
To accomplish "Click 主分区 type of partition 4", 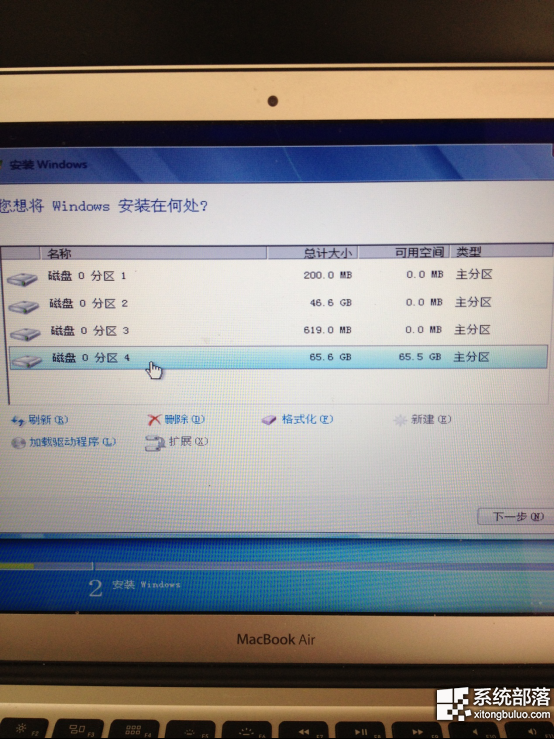I will tap(471, 357).
